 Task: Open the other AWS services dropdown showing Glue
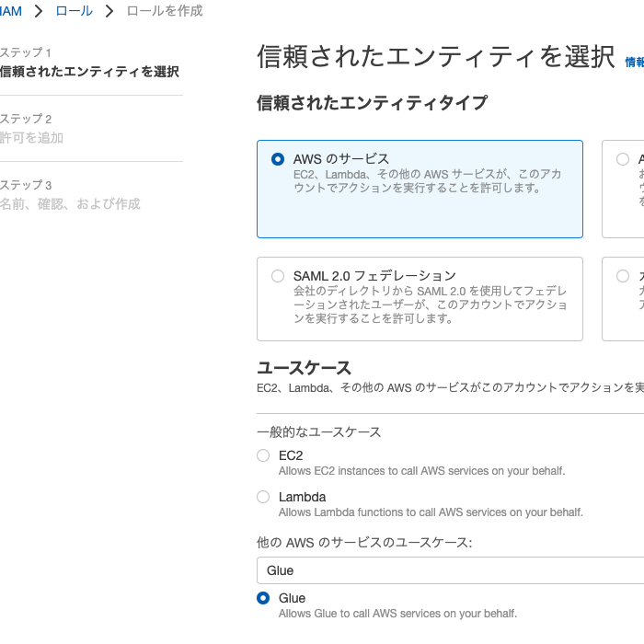click(450, 570)
